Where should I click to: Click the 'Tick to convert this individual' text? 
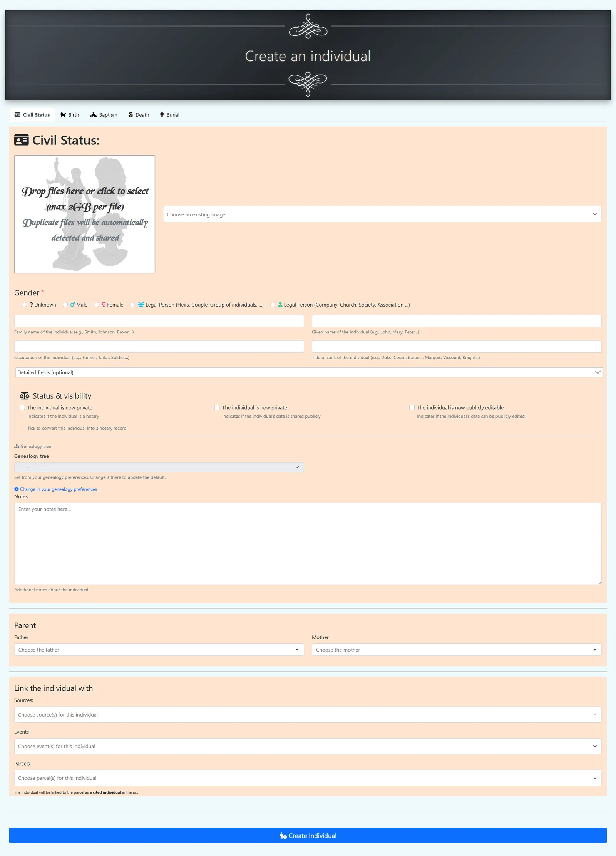77,428
